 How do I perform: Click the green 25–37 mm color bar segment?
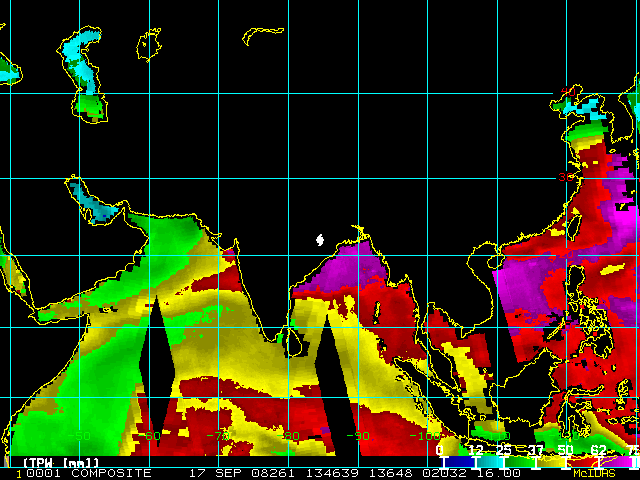tap(520, 461)
